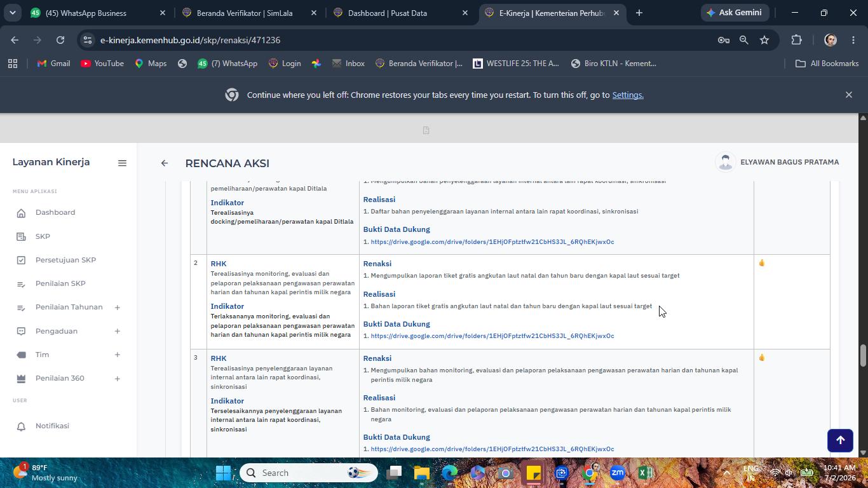Open the Dashboard sidebar icon

point(21,213)
